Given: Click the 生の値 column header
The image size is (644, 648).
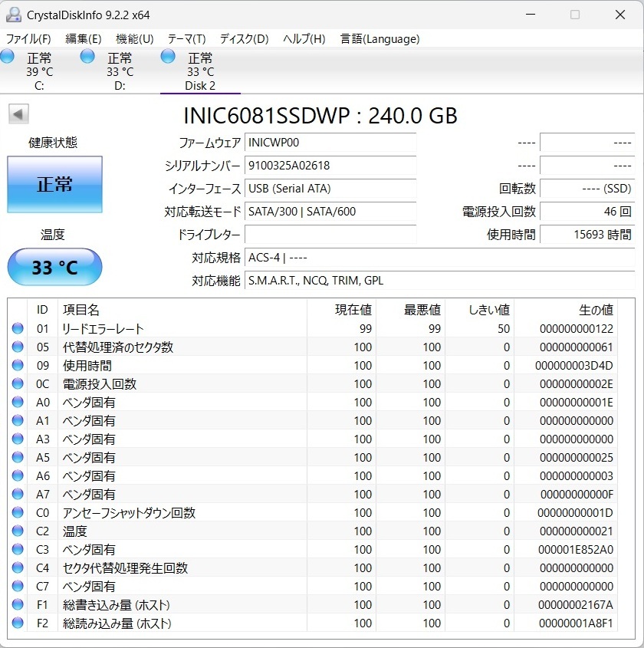Looking at the screenshot, I should 595,310.
